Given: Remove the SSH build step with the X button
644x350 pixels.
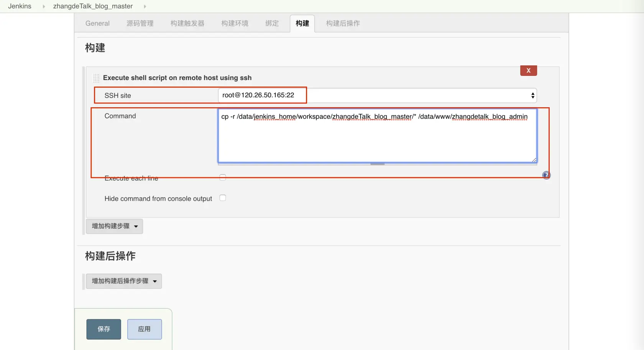Looking at the screenshot, I should click(x=528, y=70).
